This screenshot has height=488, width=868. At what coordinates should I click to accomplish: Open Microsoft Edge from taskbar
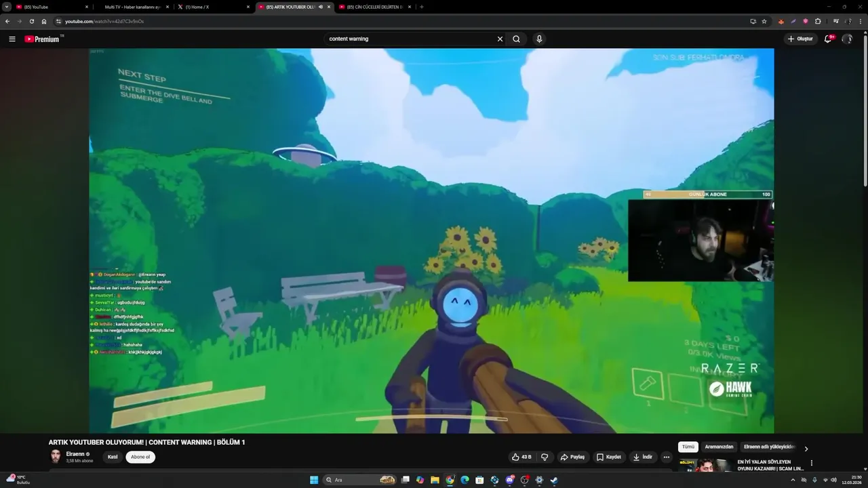click(x=465, y=480)
